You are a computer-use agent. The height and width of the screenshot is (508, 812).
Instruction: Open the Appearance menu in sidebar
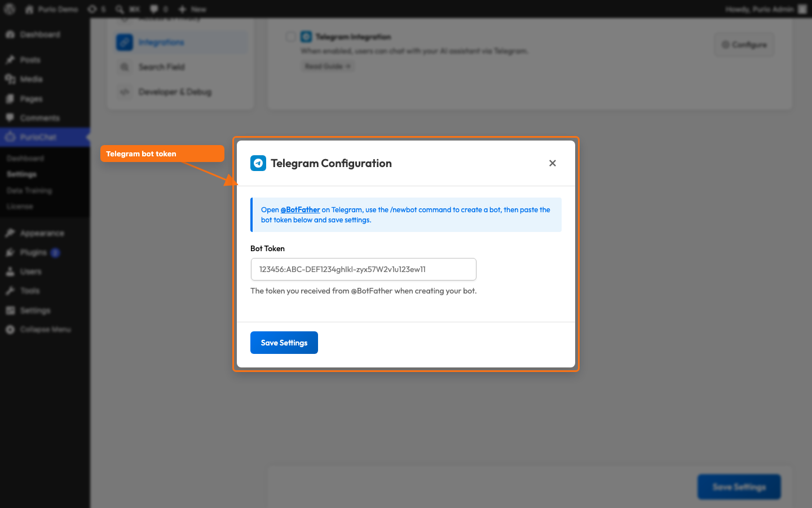coord(45,233)
